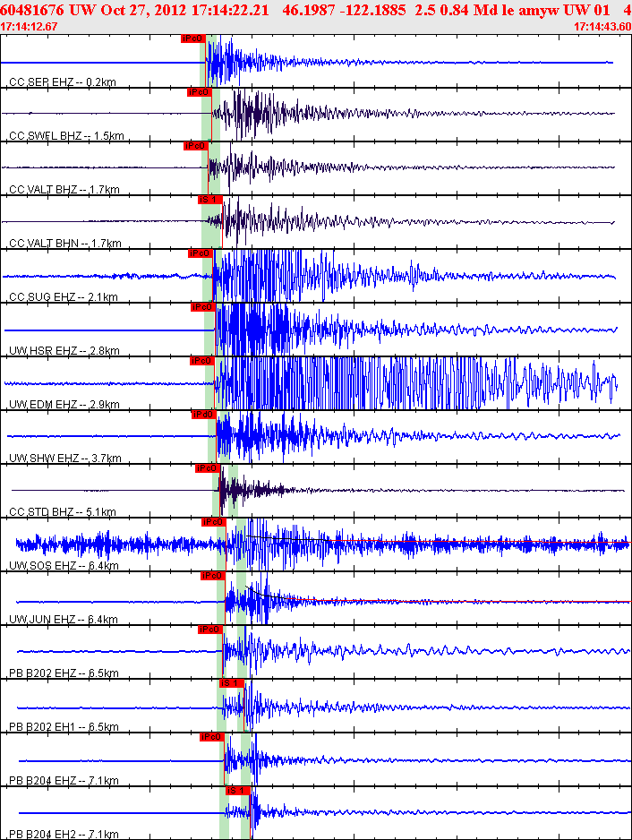Click the CC VALT BHZ -- 1.7km label
This screenshot has height=840, width=632.
pos(64,189)
